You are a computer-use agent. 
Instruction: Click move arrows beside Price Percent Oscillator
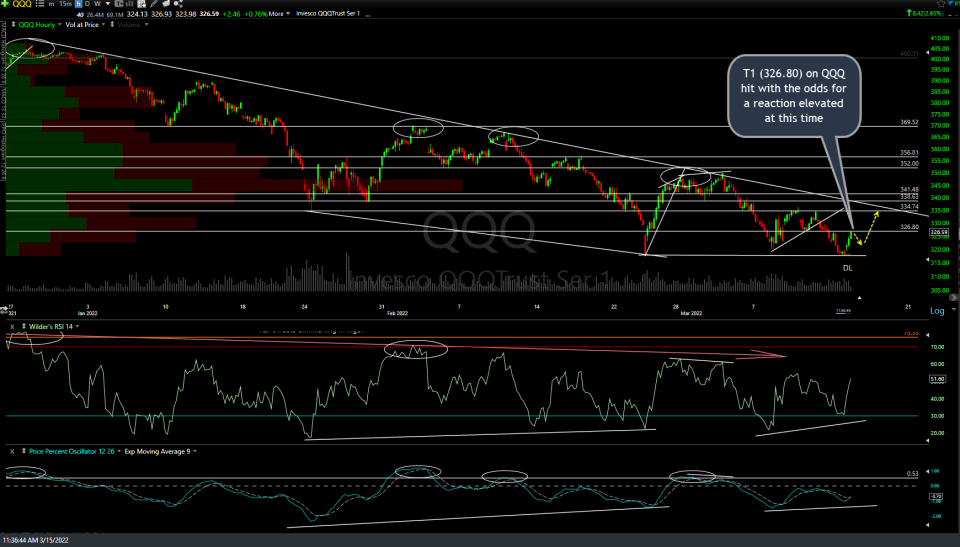tap(23, 451)
